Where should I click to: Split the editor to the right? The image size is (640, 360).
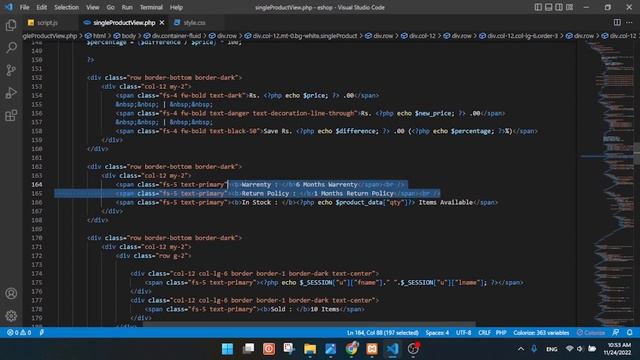click(x=617, y=22)
